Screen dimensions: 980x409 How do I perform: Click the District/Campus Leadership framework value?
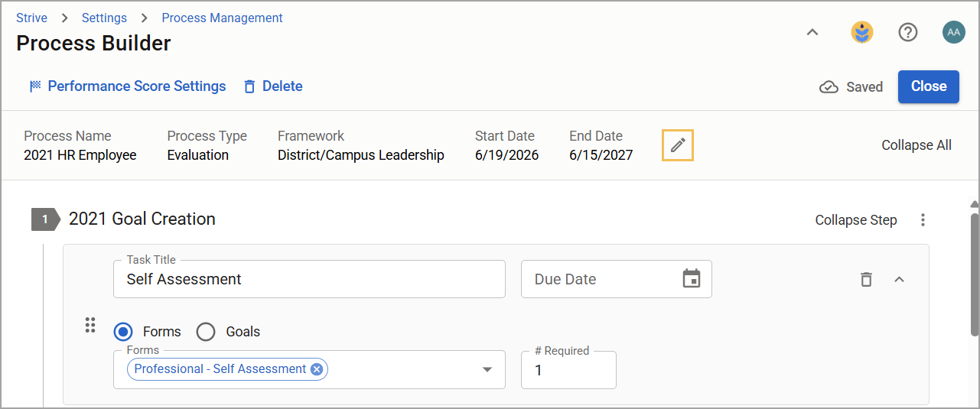pos(361,155)
